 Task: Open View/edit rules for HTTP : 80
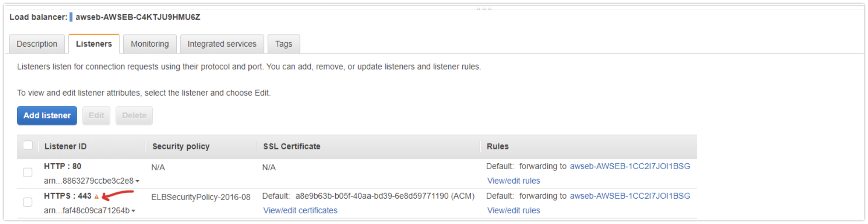(x=513, y=181)
